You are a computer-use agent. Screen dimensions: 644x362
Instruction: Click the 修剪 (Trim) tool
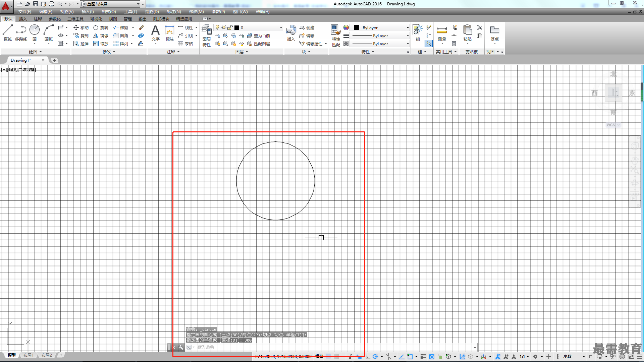coord(121,27)
